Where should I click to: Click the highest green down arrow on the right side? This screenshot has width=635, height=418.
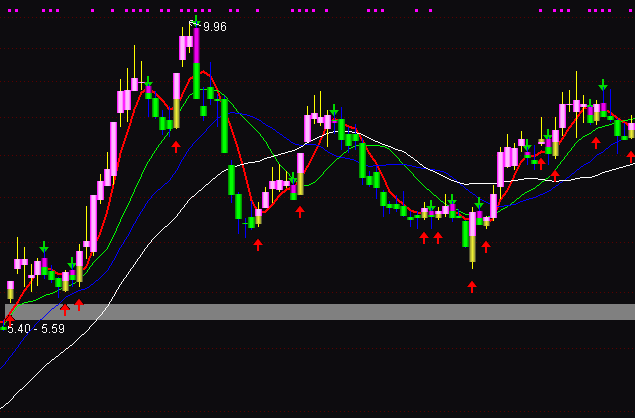(x=603, y=86)
